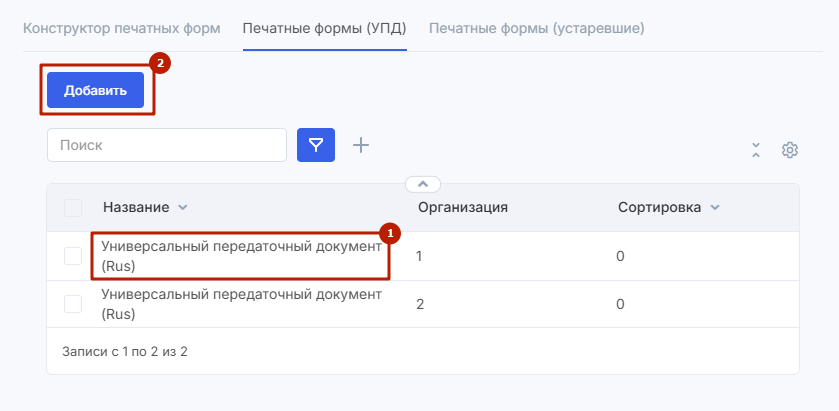This screenshot has height=411, width=839.
Task: Select the Печатные формы (УПД) tab
Action: 324,27
